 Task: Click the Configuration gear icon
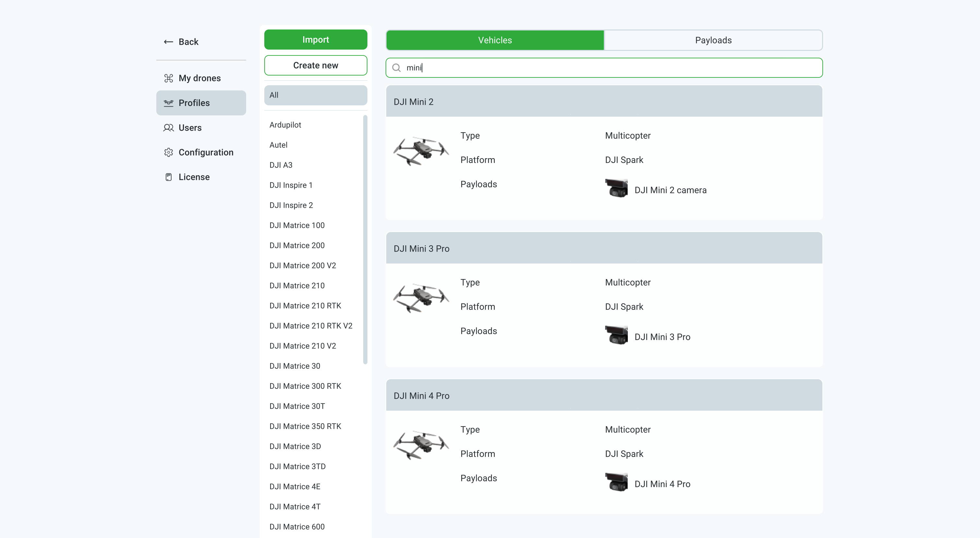click(x=168, y=152)
